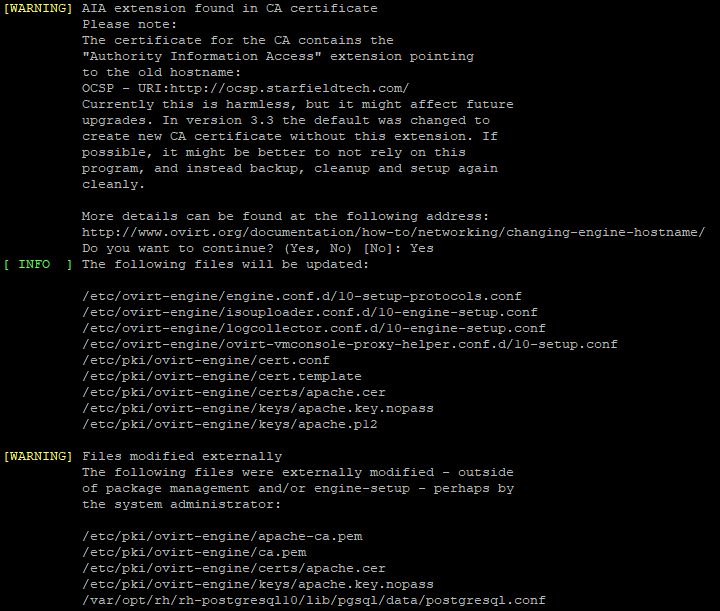Click the /etc/pki/ovirt-engine/ca.pem path
Image resolution: width=720 pixels, height=611 pixels.
(194, 552)
